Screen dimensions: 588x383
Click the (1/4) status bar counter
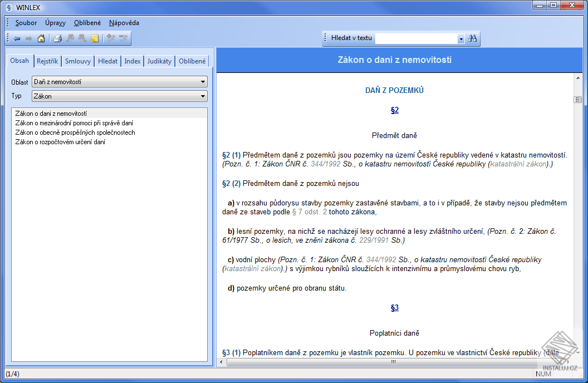pyautogui.click(x=12, y=374)
